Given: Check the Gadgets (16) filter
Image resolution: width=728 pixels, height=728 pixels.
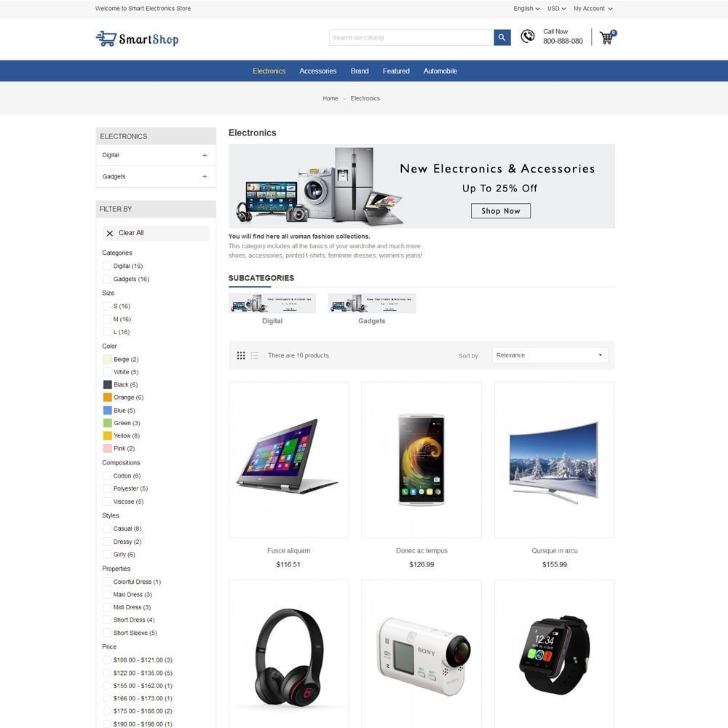Looking at the screenshot, I should 107,279.
